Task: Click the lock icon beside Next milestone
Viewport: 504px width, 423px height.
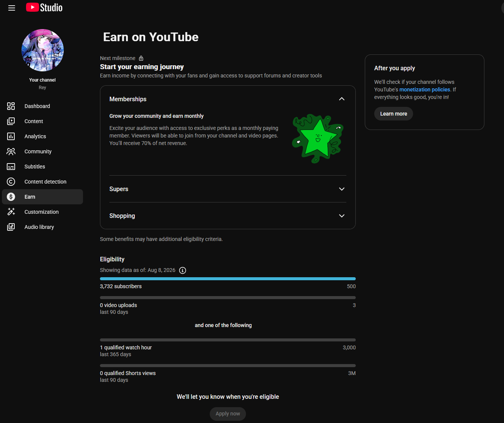Action: coord(141,58)
